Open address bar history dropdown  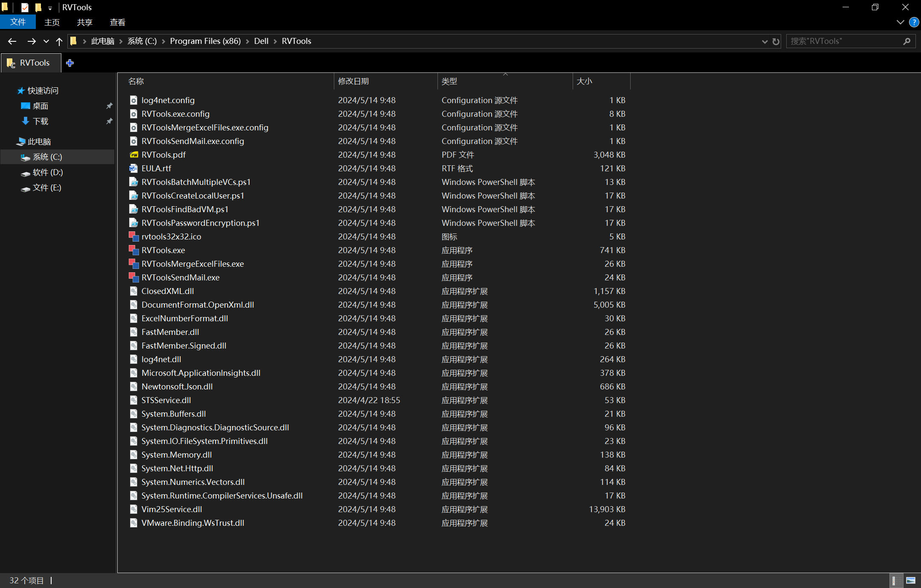(765, 41)
